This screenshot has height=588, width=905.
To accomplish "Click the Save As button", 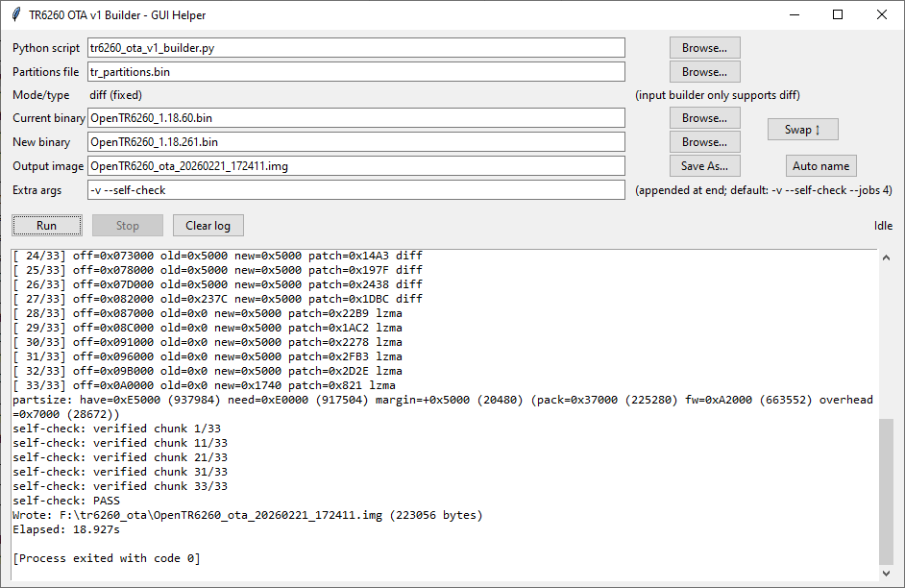I will (x=704, y=166).
